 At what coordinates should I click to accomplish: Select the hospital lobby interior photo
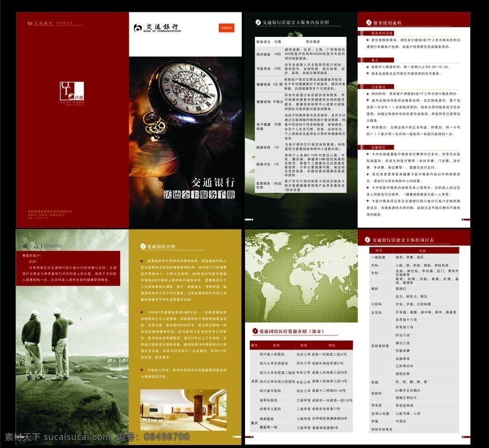pyautogui.click(x=183, y=410)
